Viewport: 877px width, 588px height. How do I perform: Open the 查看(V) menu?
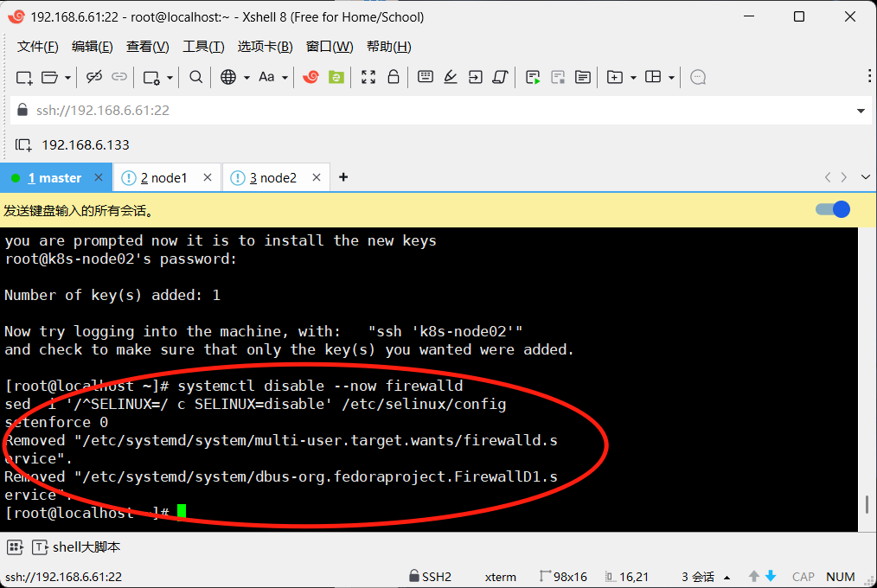click(148, 47)
